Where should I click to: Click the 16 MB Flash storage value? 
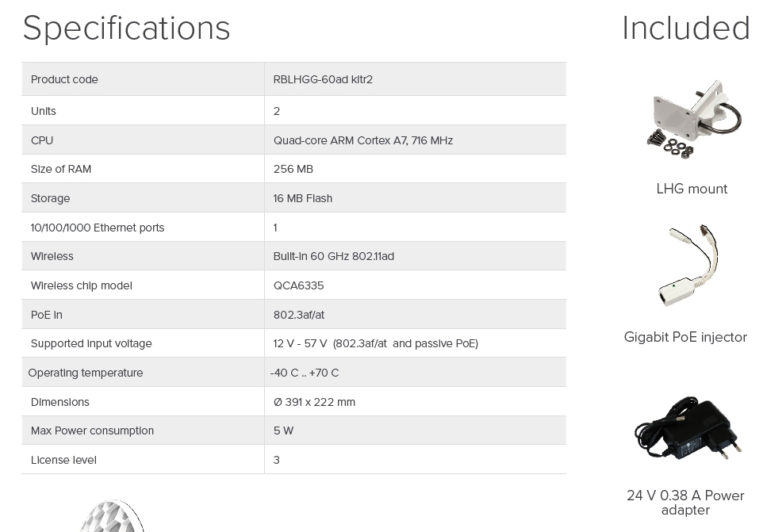point(302,198)
